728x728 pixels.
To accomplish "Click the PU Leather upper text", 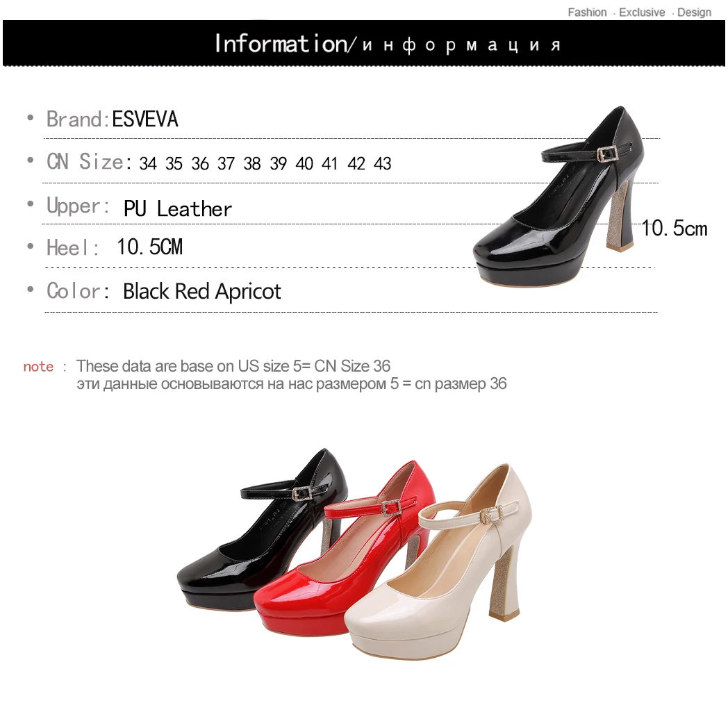I will (177, 209).
